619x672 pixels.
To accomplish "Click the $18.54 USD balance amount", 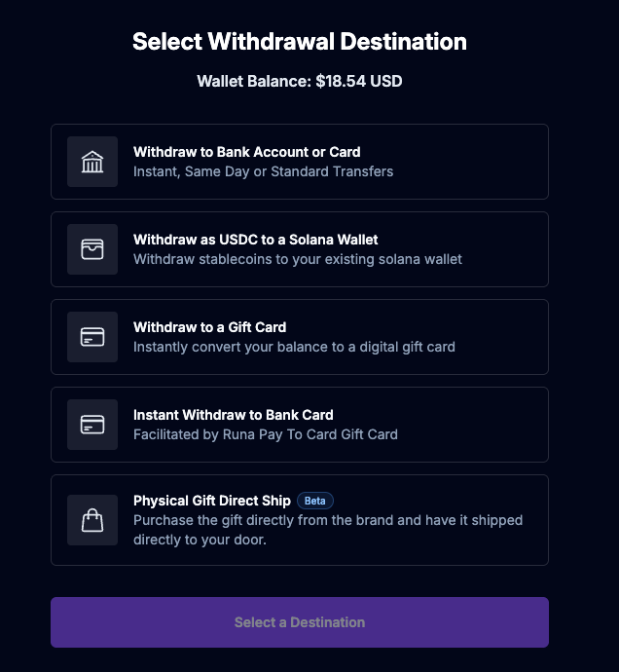I will (x=358, y=82).
